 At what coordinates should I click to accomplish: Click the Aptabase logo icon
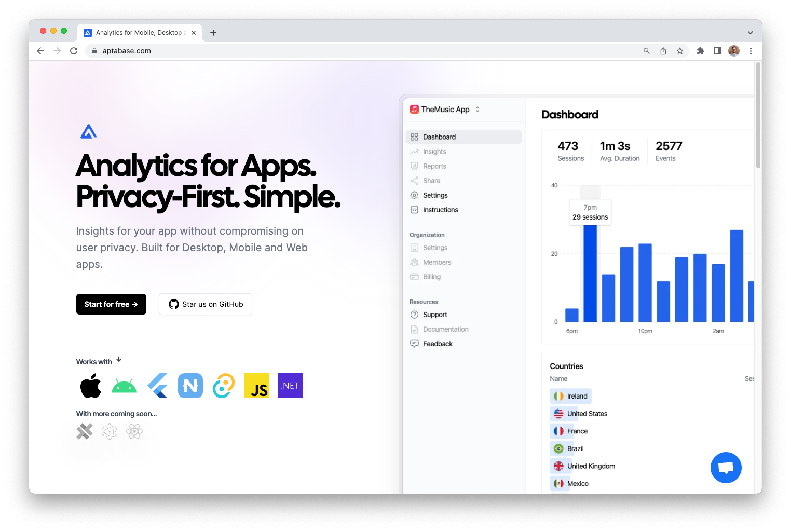point(89,132)
